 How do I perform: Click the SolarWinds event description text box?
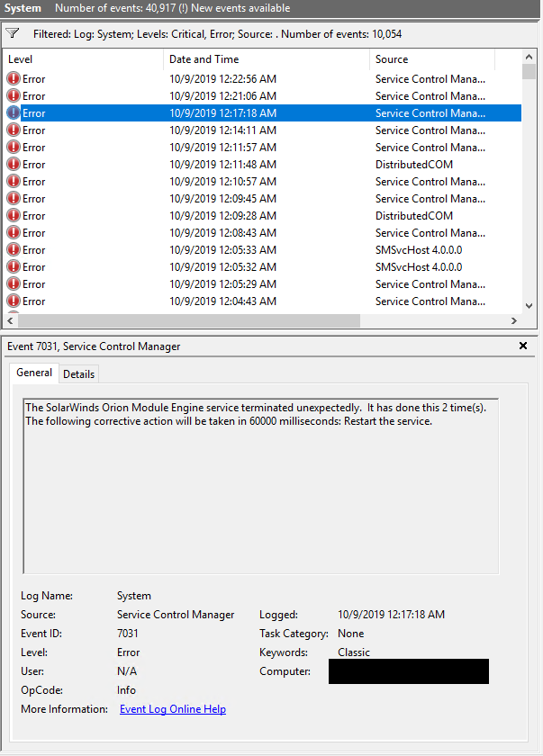(261, 486)
